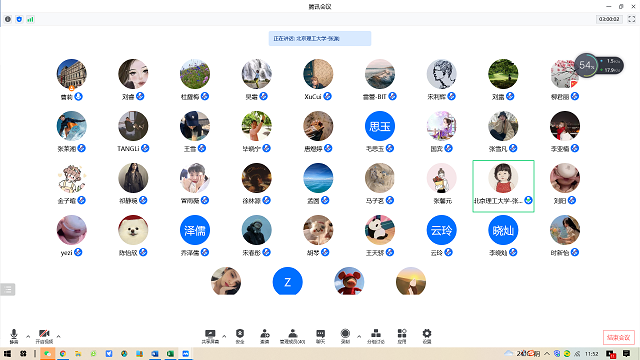This screenshot has width=640, height=360.
Task: Open the meeting info icon
Action: click(x=8, y=19)
